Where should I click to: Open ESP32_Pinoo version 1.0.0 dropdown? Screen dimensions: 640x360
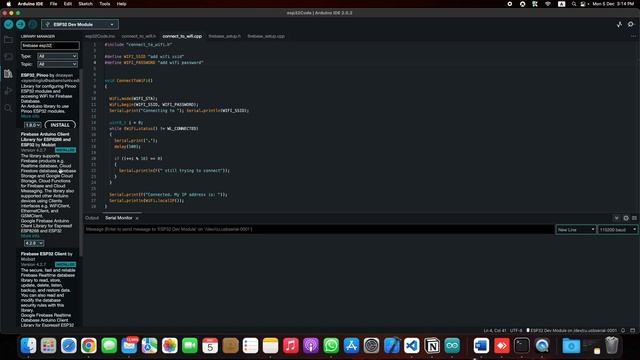pyautogui.click(x=33, y=125)
